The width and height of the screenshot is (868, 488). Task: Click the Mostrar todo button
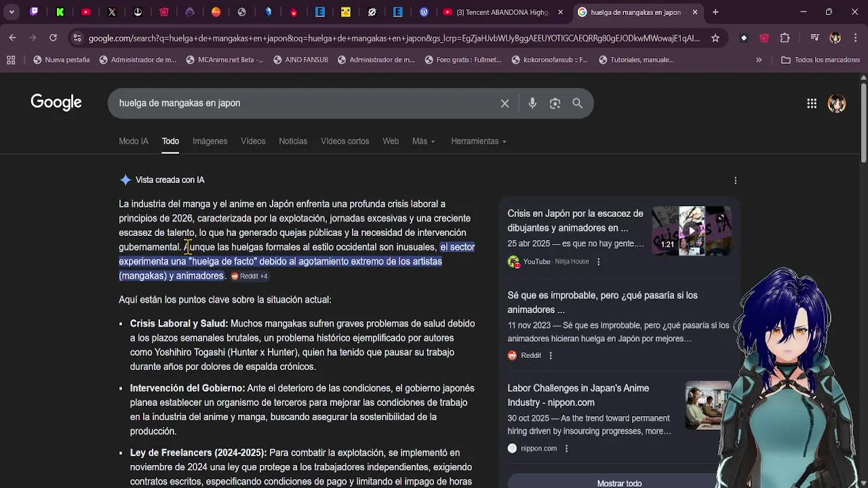click(619, 483)
